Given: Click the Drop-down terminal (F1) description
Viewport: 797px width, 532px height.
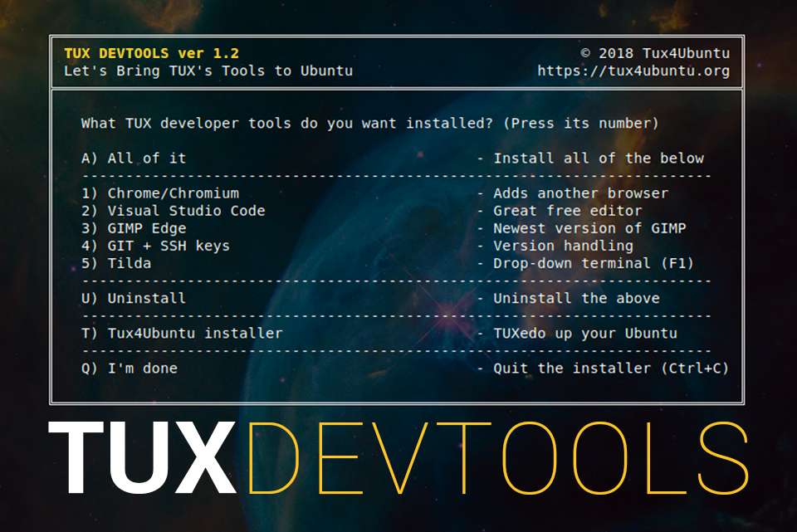Looking at the screenshot, I should tap(595, 263).
